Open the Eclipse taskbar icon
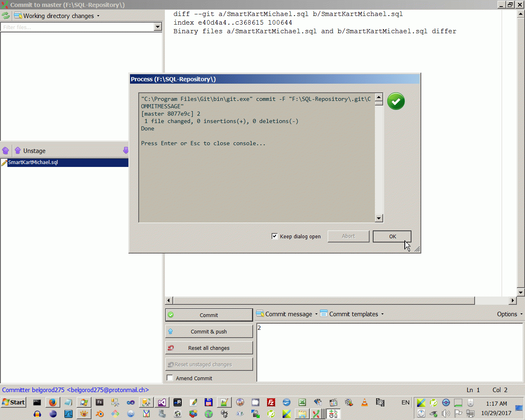 click(52, 414)
